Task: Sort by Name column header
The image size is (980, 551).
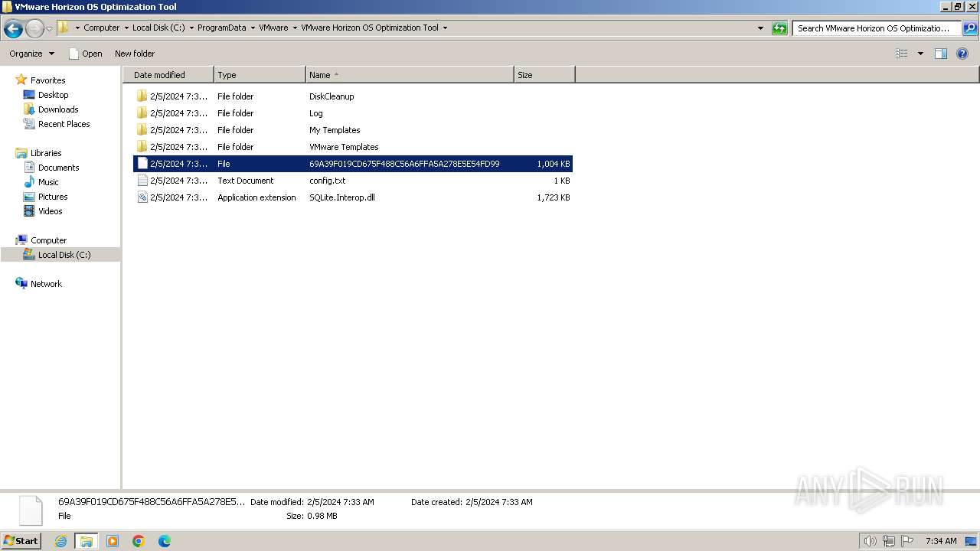Action: point(410,75)
